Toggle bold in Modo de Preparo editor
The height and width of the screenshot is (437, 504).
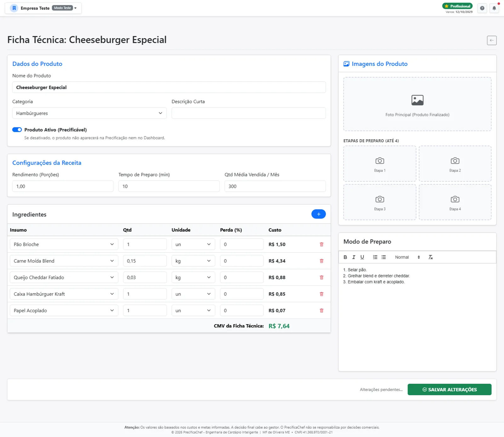click(345, 257)
